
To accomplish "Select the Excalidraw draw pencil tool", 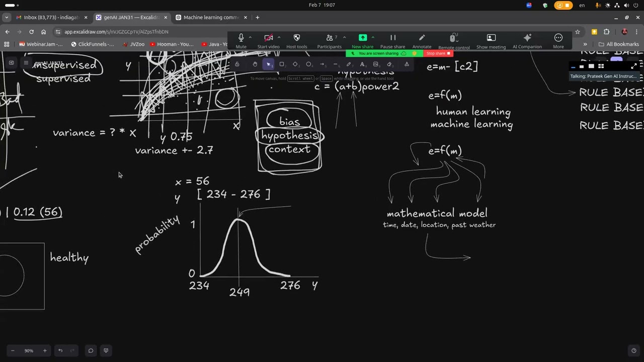I will (349, 64).
